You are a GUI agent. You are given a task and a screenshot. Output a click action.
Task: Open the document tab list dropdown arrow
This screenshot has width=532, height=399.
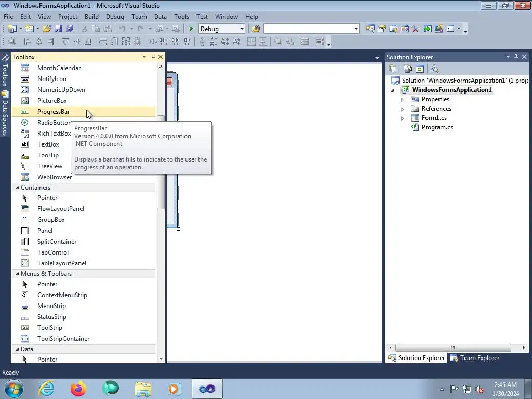tap(377, 58)
